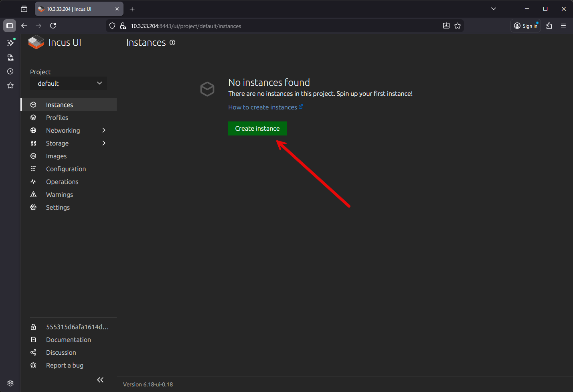Click the shield tracking protection icon
This screenshot has height=392, width=573.
coord(112,26)
